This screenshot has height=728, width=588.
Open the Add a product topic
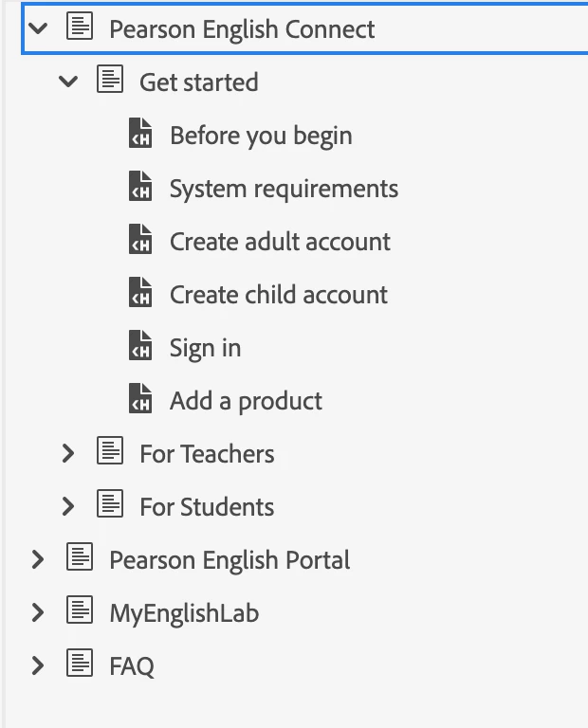pos(246,401)
